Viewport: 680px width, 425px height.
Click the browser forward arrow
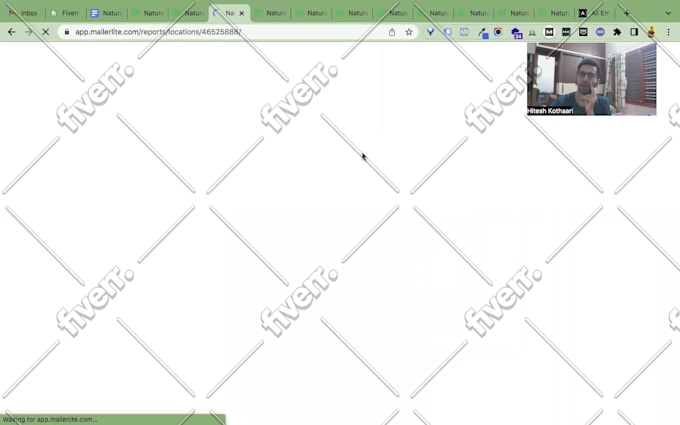pos(29,32)
